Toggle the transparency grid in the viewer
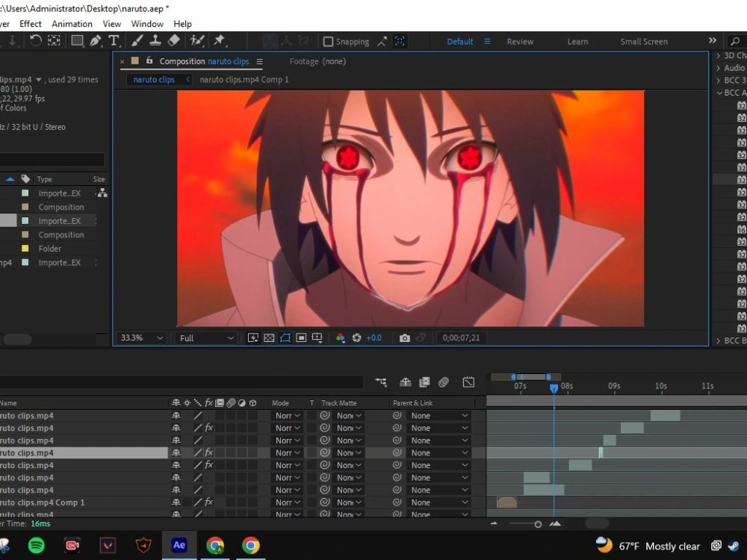The height and width of the screenshot is (560, 747). click(268, 337)
